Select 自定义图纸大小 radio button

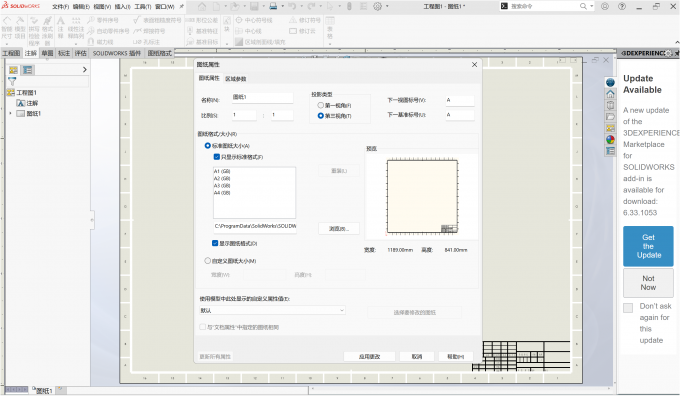207,261
